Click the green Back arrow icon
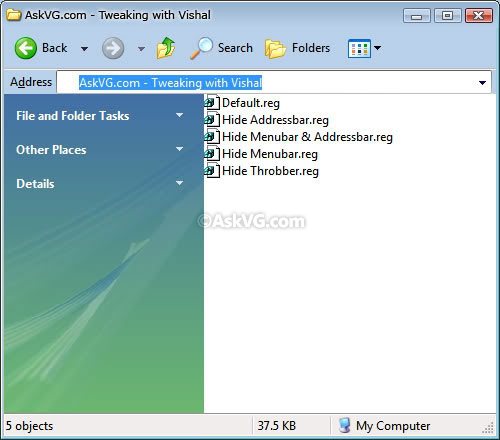Screen dimensions: 500x440 click(26, 48)
